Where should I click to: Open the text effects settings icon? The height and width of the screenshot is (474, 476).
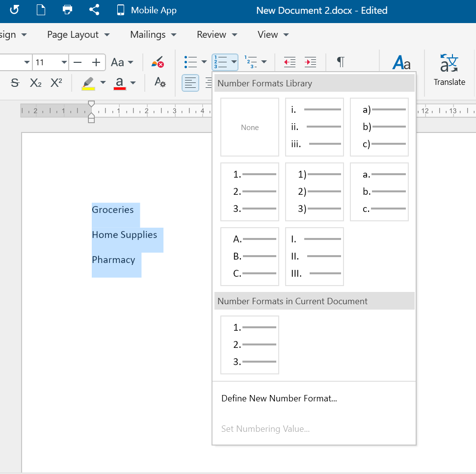coord(160,82)
